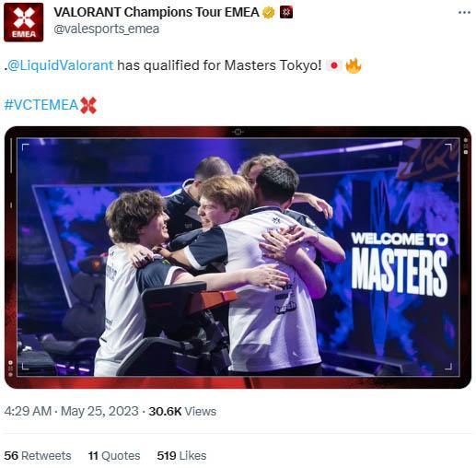Click the @valesports_emea handle
476x468 pixels.
[107, 29]
